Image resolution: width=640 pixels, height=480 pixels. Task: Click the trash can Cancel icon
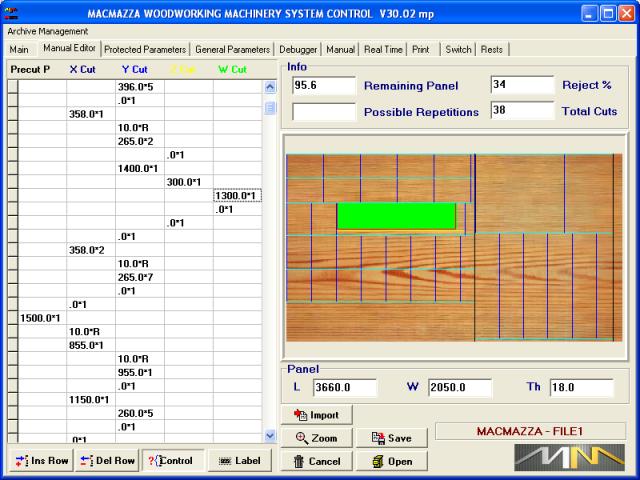coord(299,461)
